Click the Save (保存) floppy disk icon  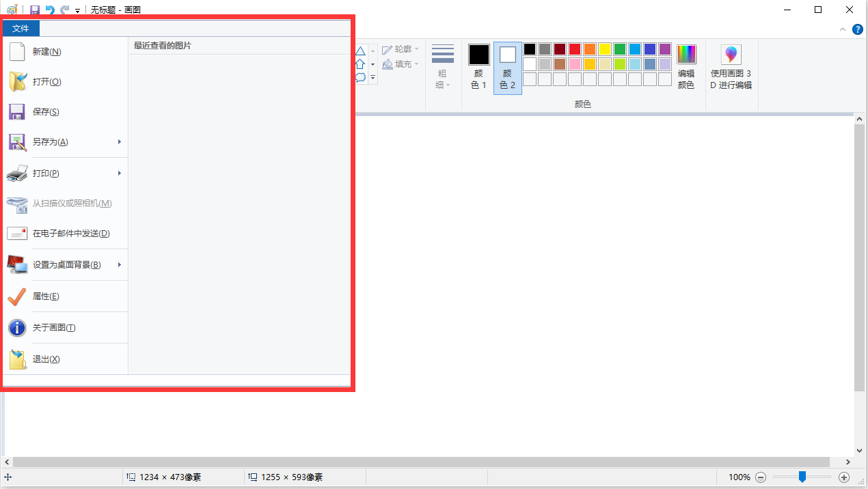[x=17, y=112]
